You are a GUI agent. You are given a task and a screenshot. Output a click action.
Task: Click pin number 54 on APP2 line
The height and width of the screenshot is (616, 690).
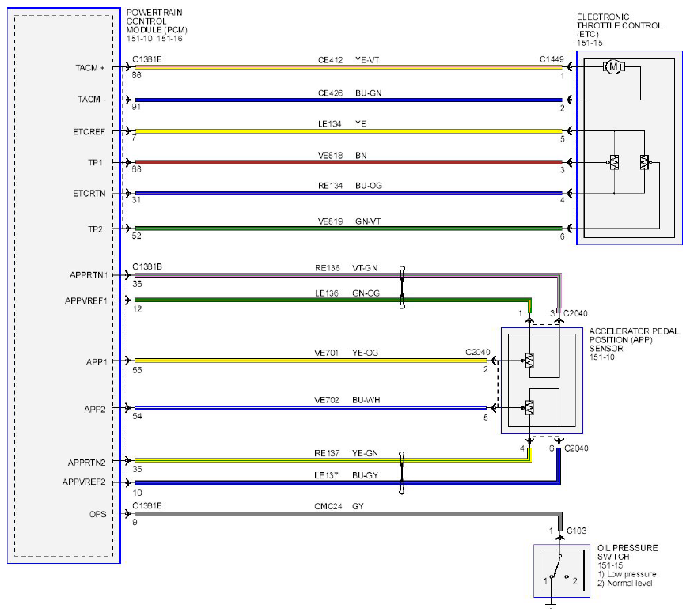click(138, 416)
